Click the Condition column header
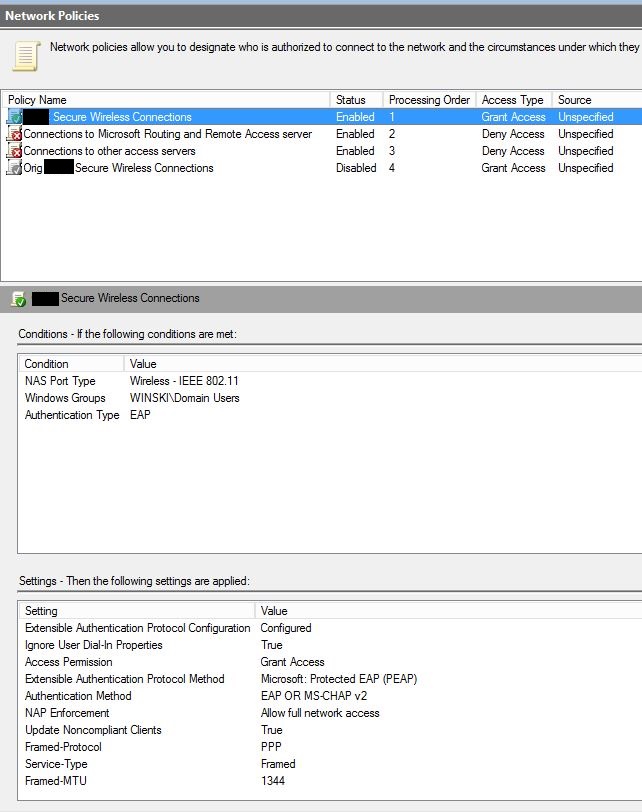The width and height of the screenshot is (642, 812). 71,364
